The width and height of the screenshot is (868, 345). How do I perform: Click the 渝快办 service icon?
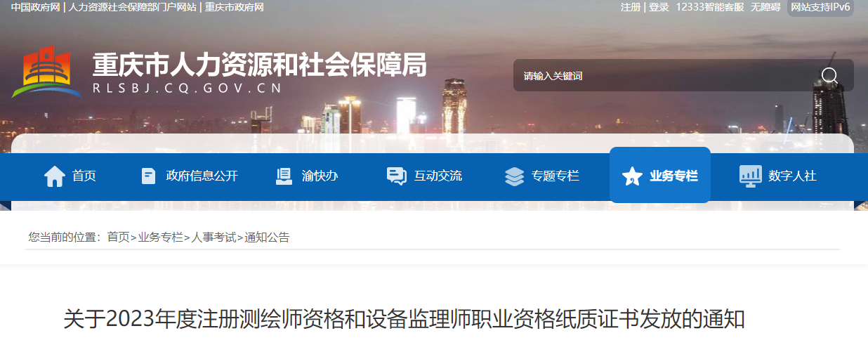284,176
